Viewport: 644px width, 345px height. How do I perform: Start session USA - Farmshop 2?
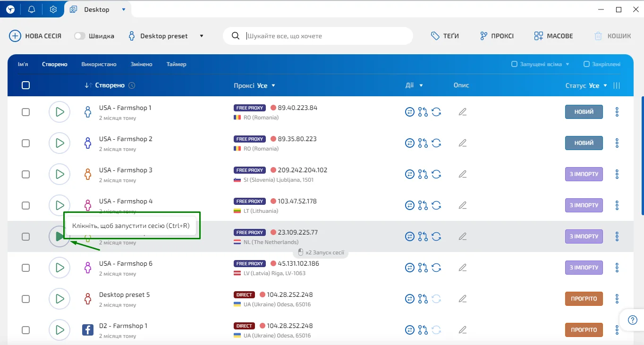tap(59, 143)
